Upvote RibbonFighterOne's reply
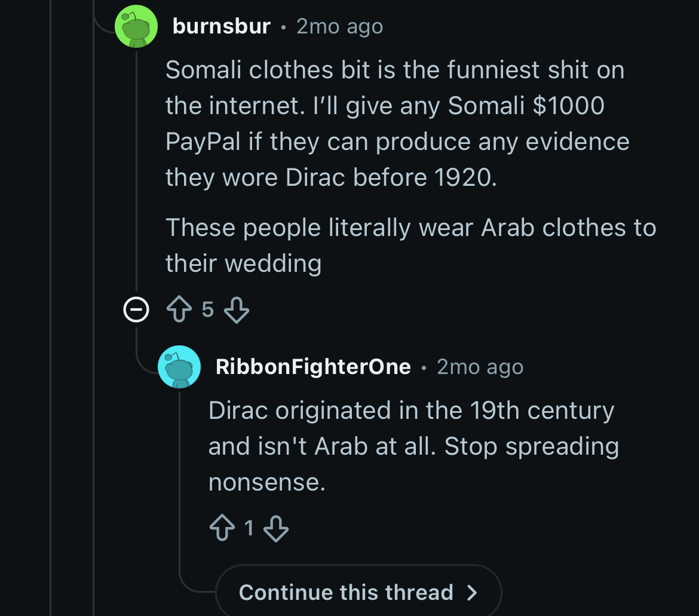This screenshot has height=616, width=699. click(x=221, y=529)
